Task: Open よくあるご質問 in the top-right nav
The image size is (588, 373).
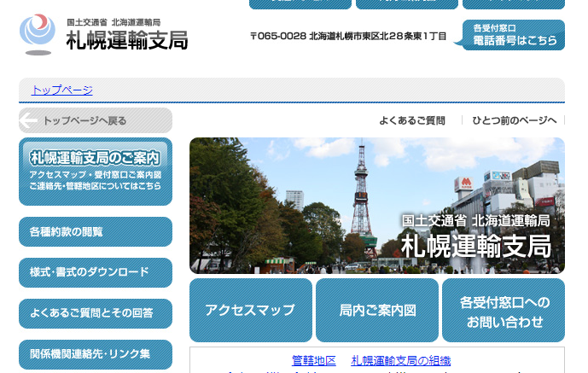Action: pyautogui.click(x=412, y=120)
